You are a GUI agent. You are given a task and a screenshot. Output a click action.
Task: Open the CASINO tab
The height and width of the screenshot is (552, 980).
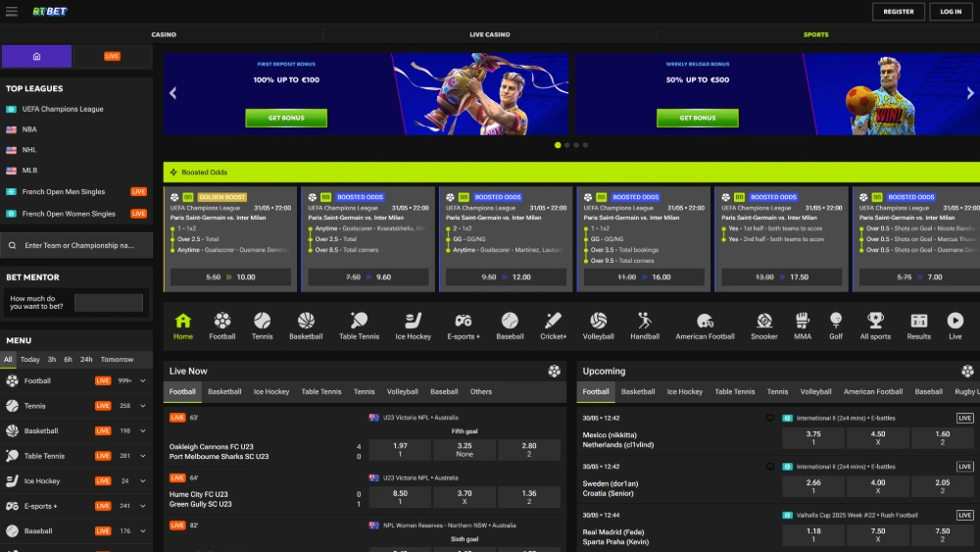coord(164,34)
